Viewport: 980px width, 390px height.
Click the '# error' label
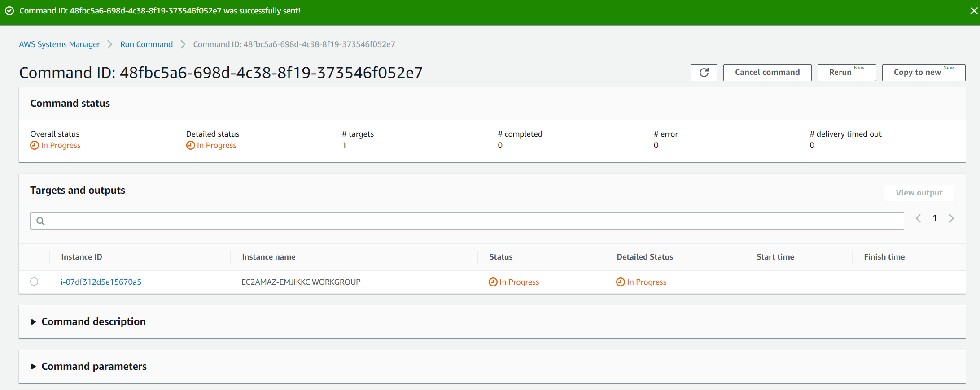point(666,134)
